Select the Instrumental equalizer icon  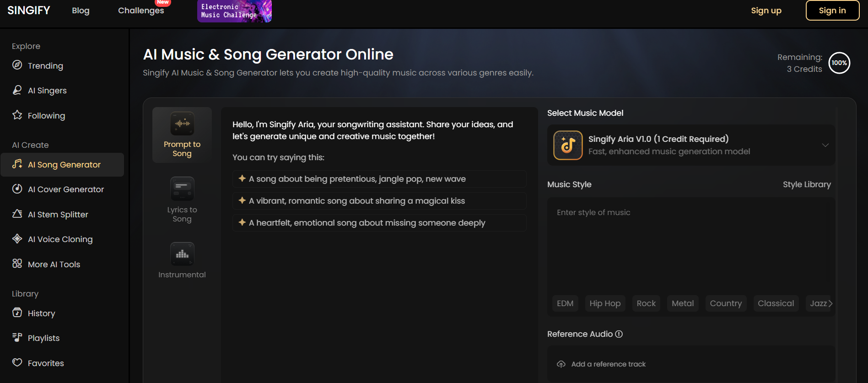[182, 254]
